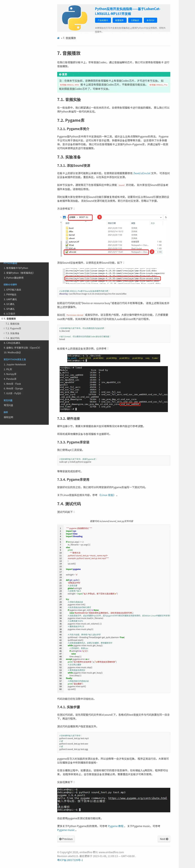Image resolution: width=195 pixels, height=868 pixels.
Task: Click the /boot/uEnv.txt inline link
Action: (142, 173)
